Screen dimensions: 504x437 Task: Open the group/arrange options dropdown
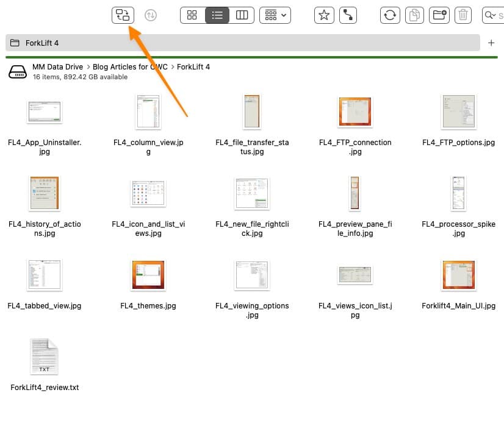[x=275, y=15]
